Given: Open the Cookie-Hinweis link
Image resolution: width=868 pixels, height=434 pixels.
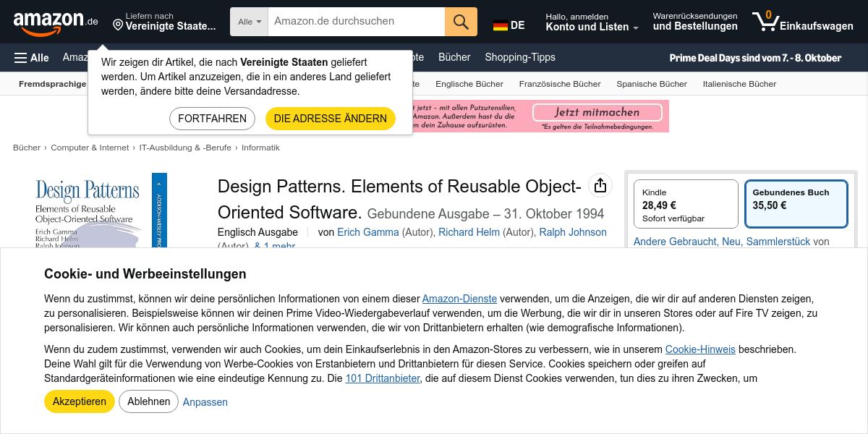Looking at the screenshot, I should click(x=700, y=349).
